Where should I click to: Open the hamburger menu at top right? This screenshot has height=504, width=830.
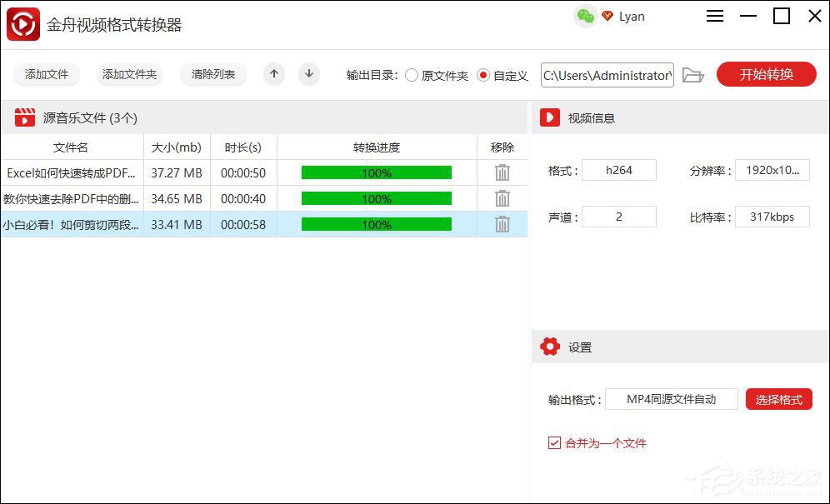(714, 16)
